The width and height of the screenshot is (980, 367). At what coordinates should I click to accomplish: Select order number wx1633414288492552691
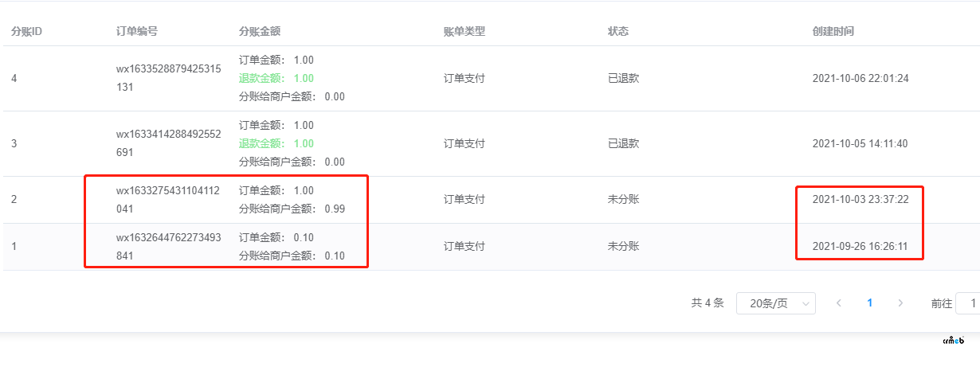click(169, 143)
